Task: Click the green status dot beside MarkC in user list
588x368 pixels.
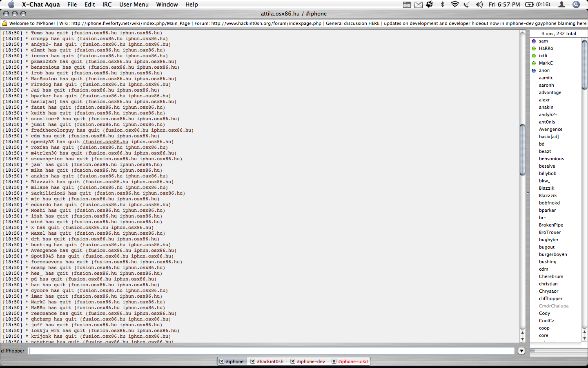Action: tap(534, 63)
